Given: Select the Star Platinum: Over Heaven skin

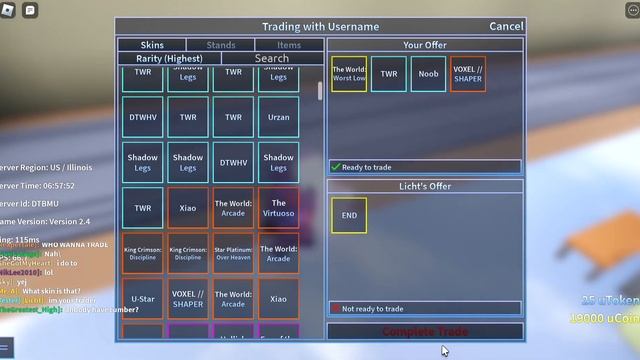Looking at the screenshot, I should (233, 253).
